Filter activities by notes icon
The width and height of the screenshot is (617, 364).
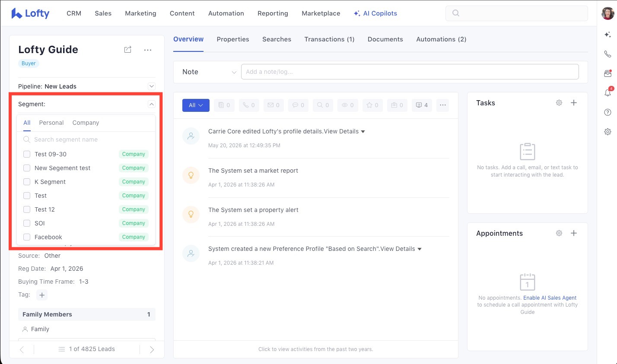[x=224, y=105]
